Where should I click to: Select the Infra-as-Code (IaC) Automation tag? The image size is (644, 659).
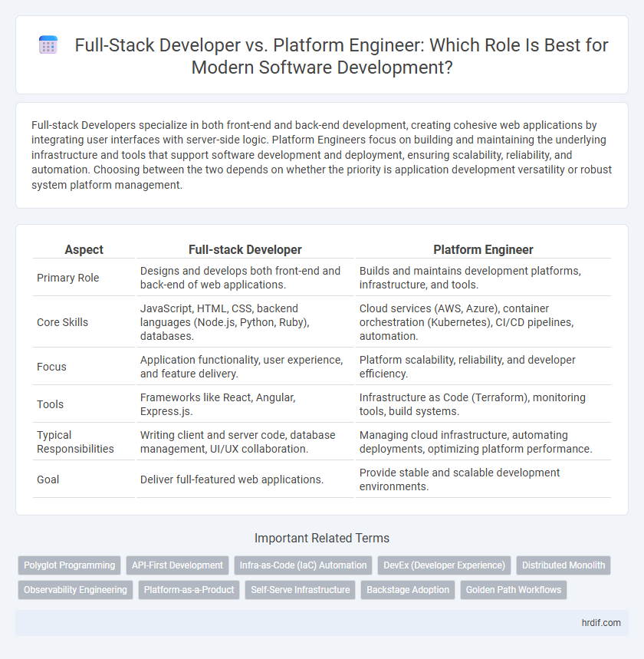[303, 565]
